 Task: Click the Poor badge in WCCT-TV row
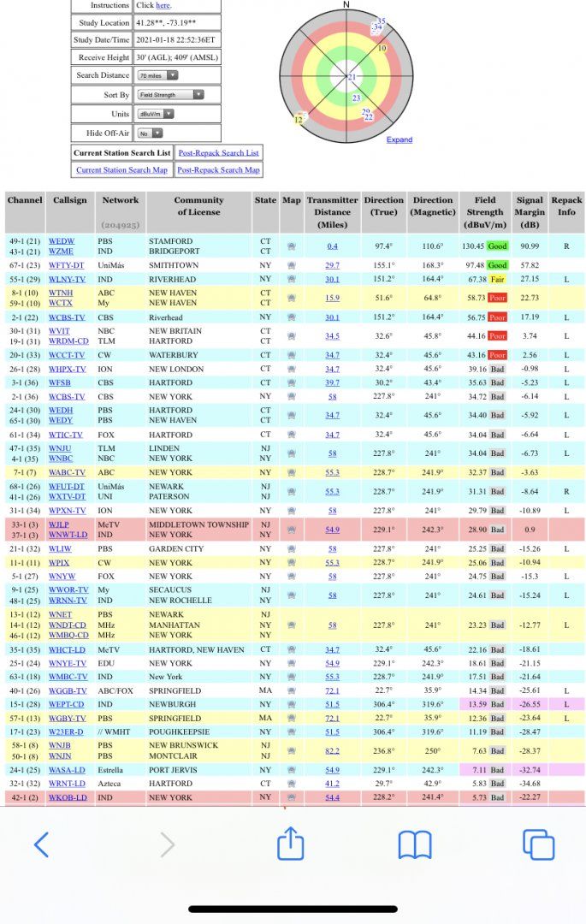(x=497, y=355)
